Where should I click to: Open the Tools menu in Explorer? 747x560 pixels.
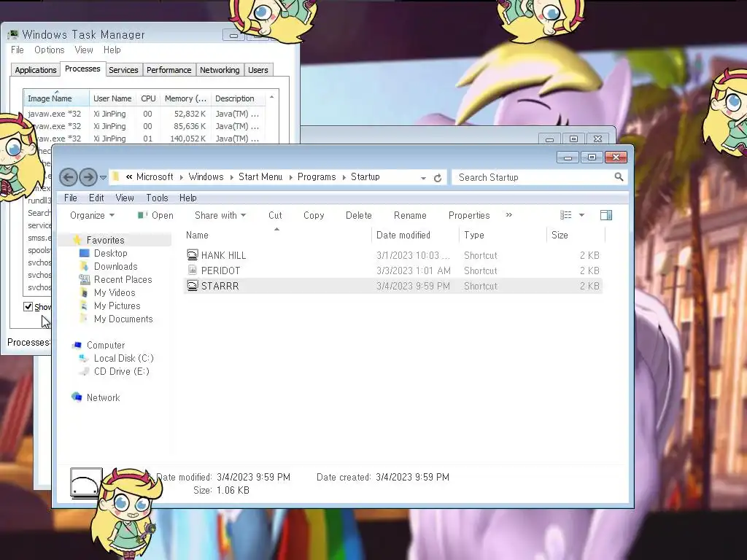(158, 198)
